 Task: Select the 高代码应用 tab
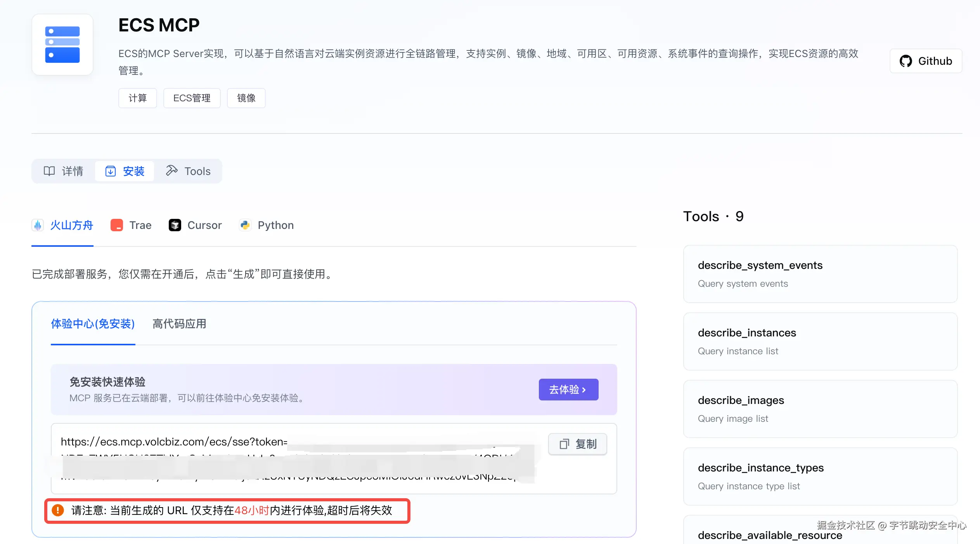point(179,324)
